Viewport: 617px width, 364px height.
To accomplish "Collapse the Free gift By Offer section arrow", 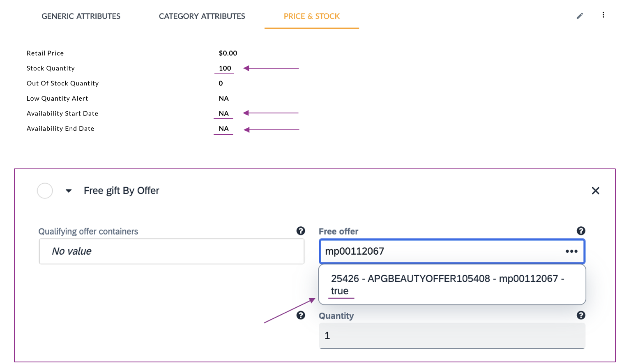I will click(69, 191).
